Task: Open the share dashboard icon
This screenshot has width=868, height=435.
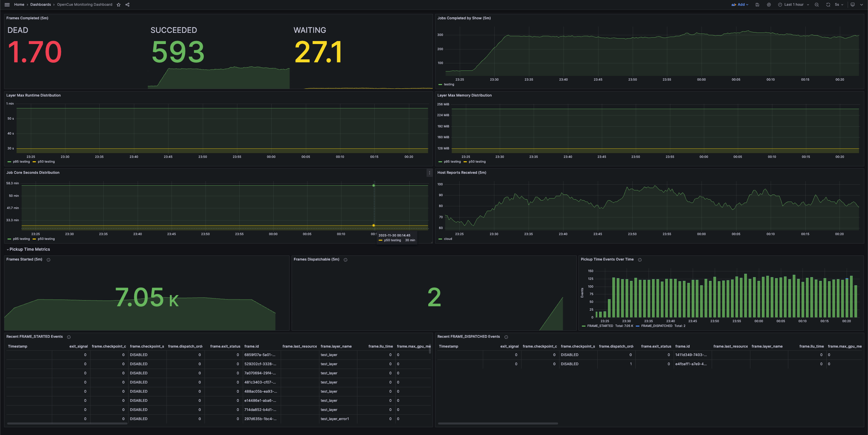Action: point(127,4)
